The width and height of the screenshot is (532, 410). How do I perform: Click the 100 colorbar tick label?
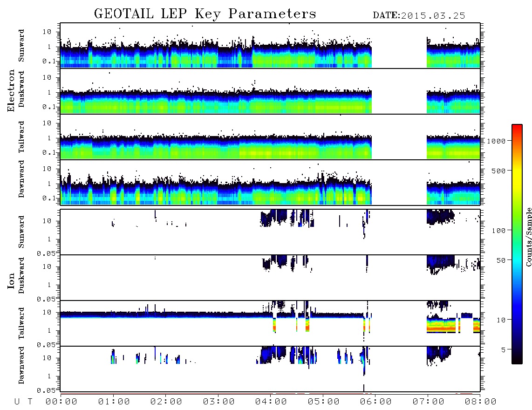pyautogui.click(x=498, y=231)
